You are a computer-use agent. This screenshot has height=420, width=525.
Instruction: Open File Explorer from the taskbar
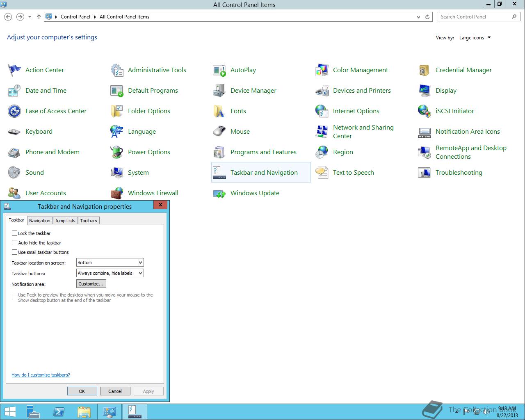84,412
